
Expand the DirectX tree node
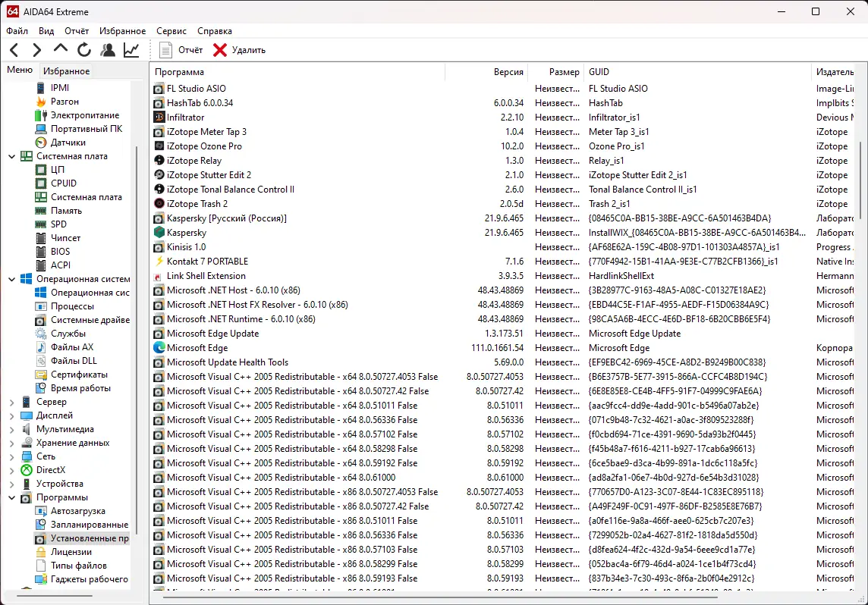[11, 470]
